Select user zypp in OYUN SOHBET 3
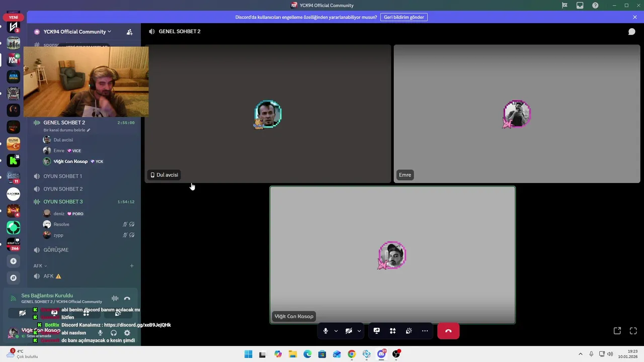 coord(58,235)
